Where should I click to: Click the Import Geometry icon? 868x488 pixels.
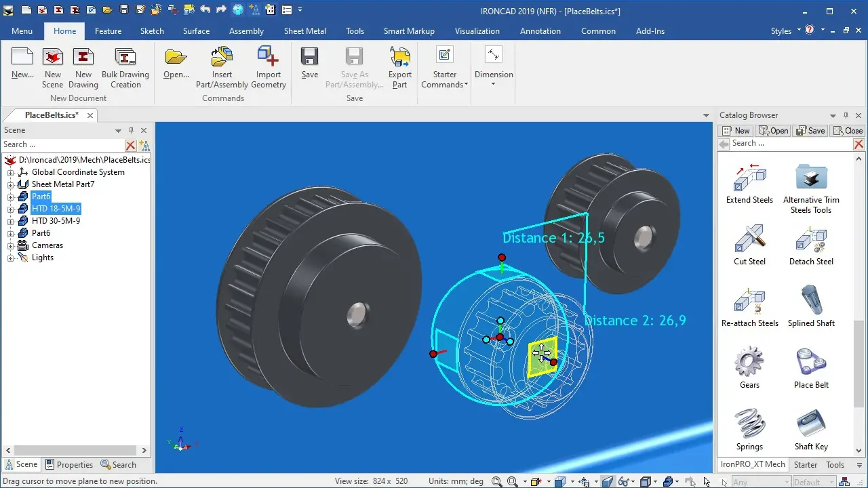point(269,68)
